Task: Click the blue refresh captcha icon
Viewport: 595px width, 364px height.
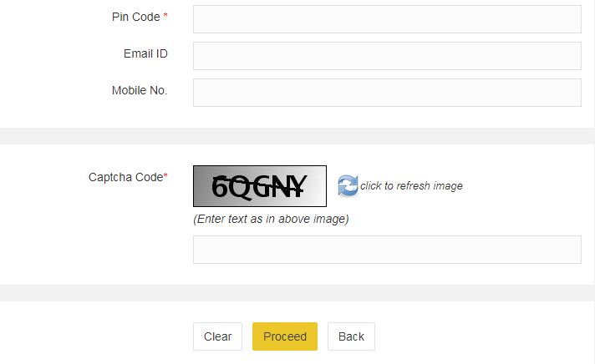Action: pos(348,186)
